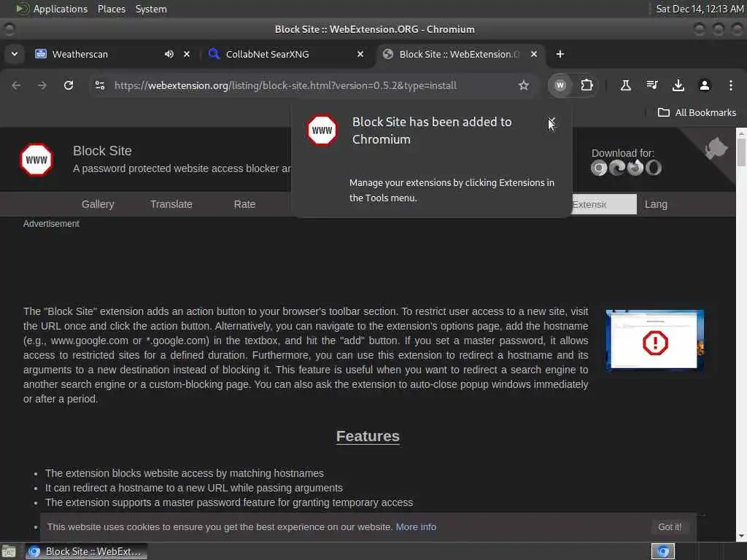
Task: Click workspace switcher Chromium icon
Action: coord(662,551)
